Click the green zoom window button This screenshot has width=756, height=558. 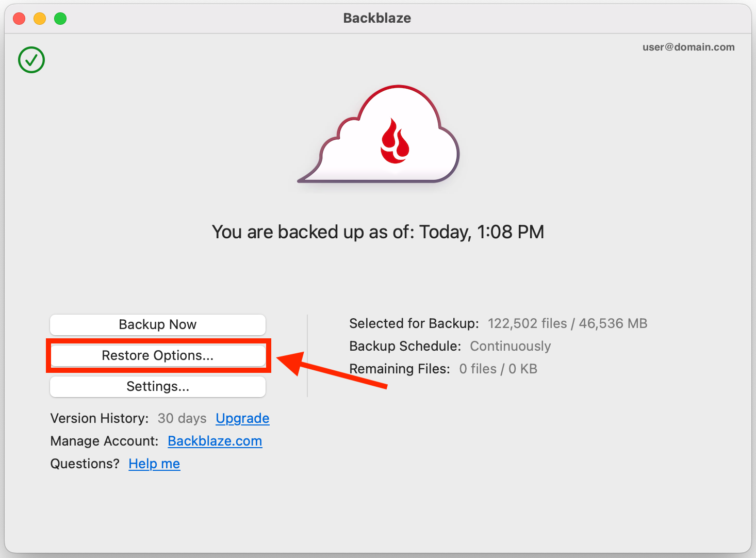pyautogui.click(x=60, y=18)
